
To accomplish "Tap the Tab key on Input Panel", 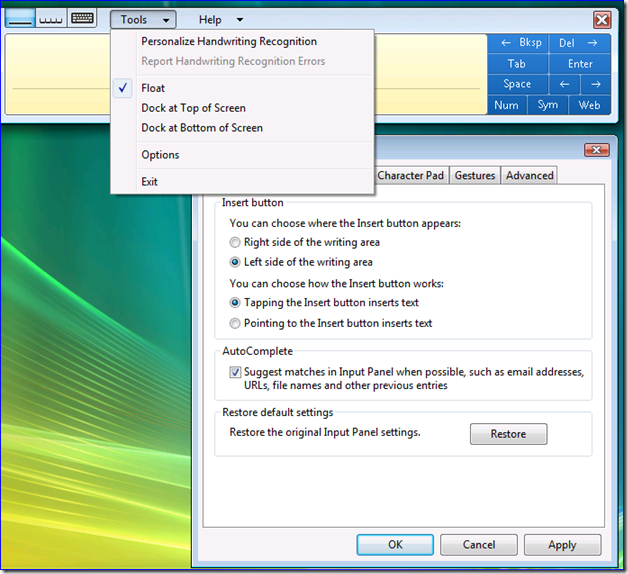I will [518, 64].
